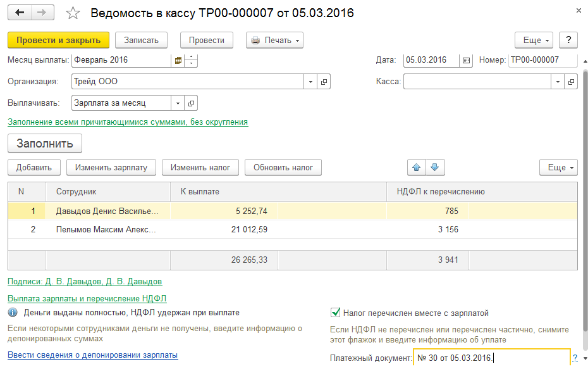Screen dimensions: 588x371
Task: Open the Организация record link icon
Action: point(324,82)
